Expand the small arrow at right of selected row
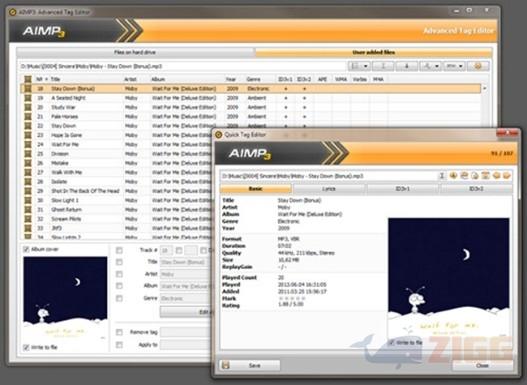This screenshot has width=527, height=385. coord(485,89)
